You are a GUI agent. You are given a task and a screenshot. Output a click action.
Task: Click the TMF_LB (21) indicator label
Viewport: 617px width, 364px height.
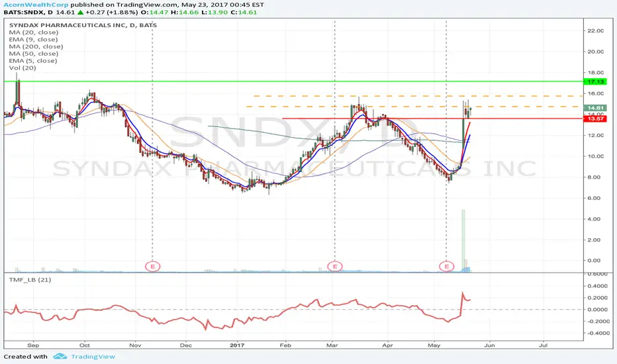(x=30, y=280)
